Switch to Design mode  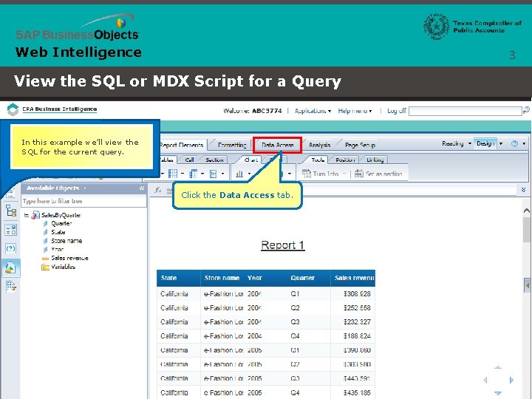coord(485,143)
